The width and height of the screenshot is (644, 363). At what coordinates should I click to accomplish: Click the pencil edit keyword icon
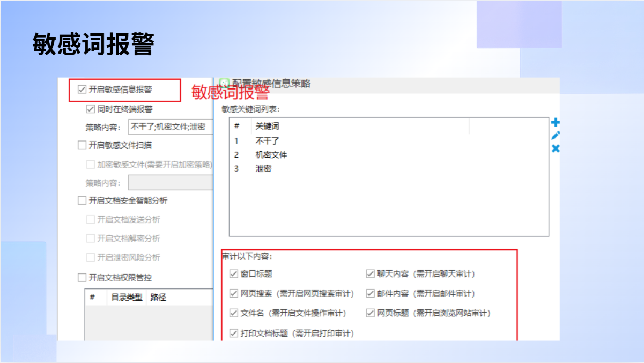(x=556, y=136)
